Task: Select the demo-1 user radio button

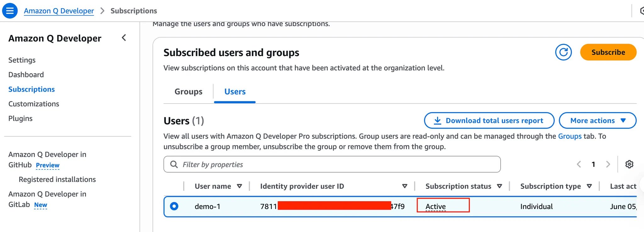Action: [174, 206]
